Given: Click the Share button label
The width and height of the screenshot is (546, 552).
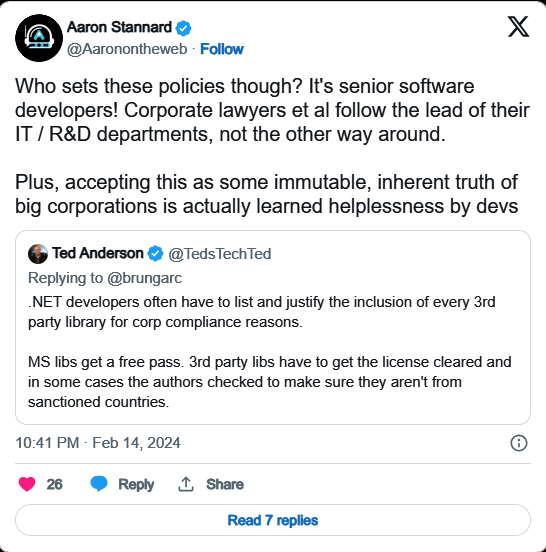Looking at the screenshot, I should [225, 484].
